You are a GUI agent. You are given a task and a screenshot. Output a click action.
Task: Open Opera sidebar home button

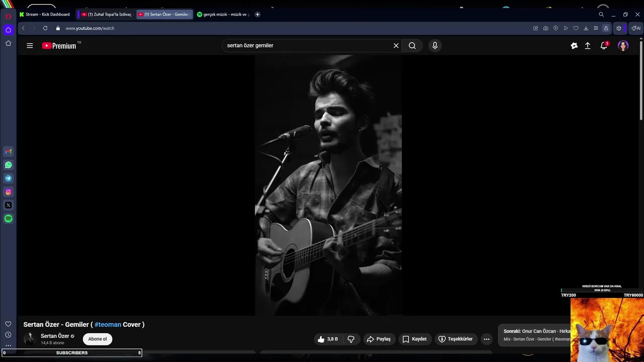[x=8, y=30]
